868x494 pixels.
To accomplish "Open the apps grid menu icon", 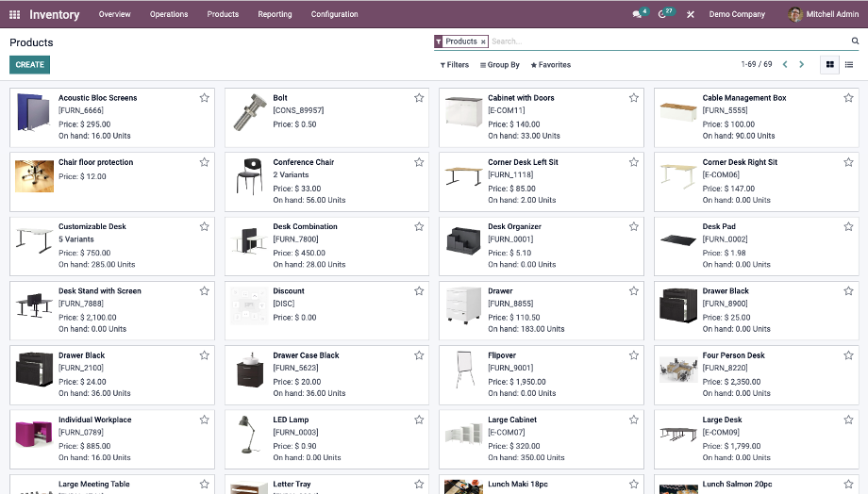I will 15,14.
